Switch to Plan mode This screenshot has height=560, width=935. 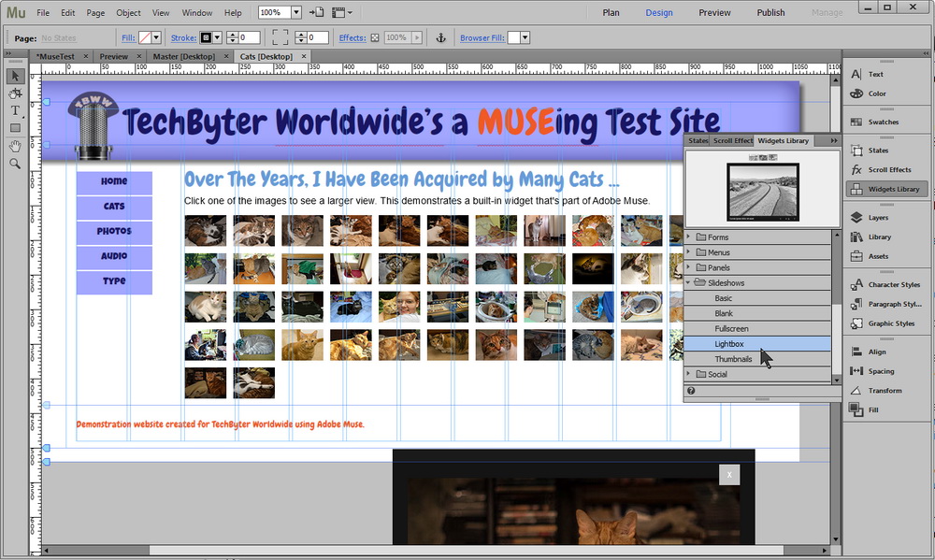pyautogui.click(x=611, y=12)
